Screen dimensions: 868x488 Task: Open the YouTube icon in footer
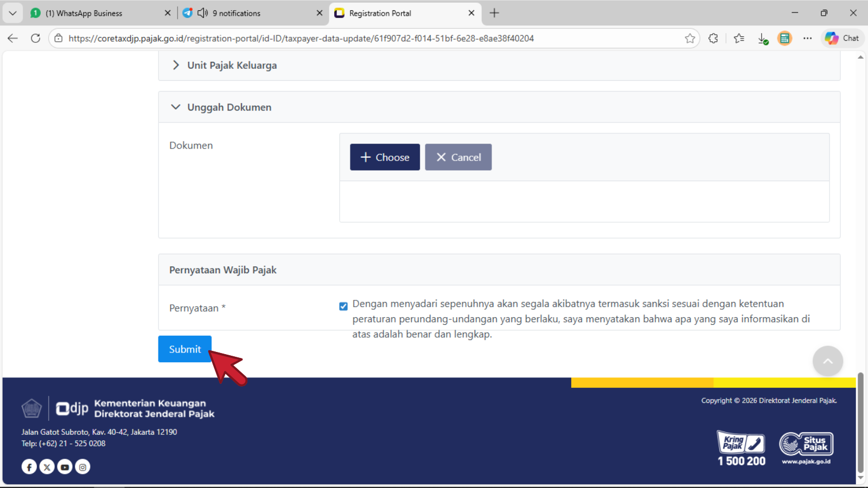[x=65, y=467]
